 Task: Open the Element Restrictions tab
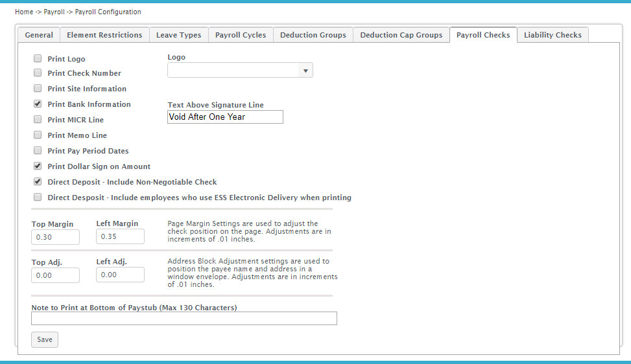coord(104,35)
